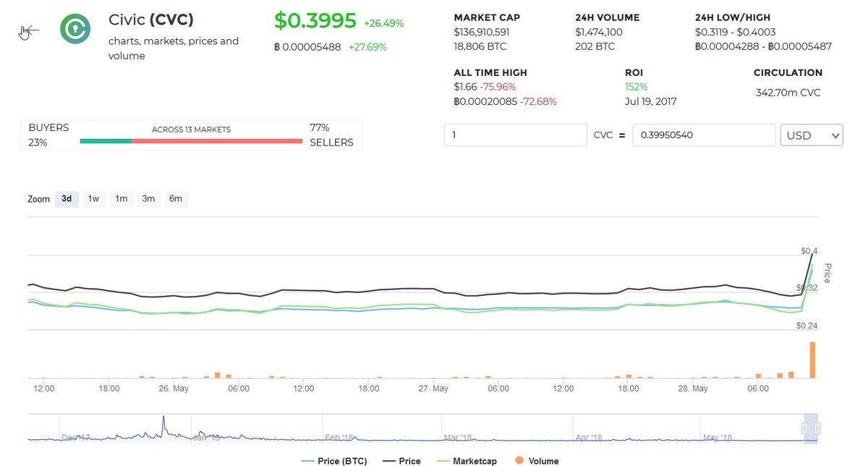This screenshot has height=466, width=868.
Task: Click the back arrow icon
Action: pyautogui.click(x=29, y=31)
